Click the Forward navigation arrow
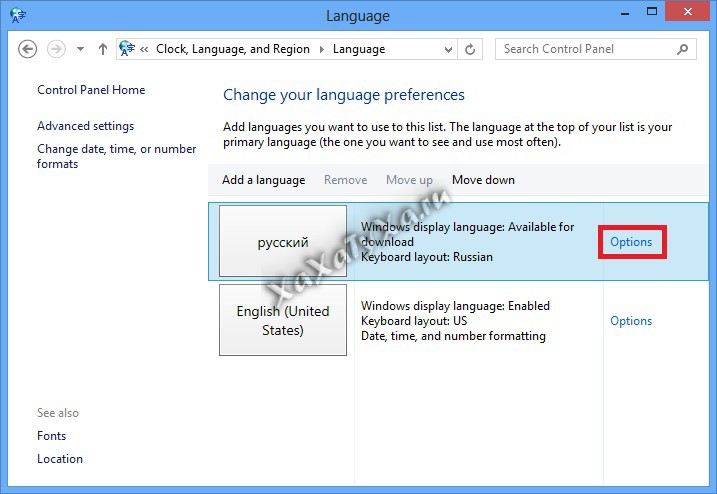 [x=56, y=49]
